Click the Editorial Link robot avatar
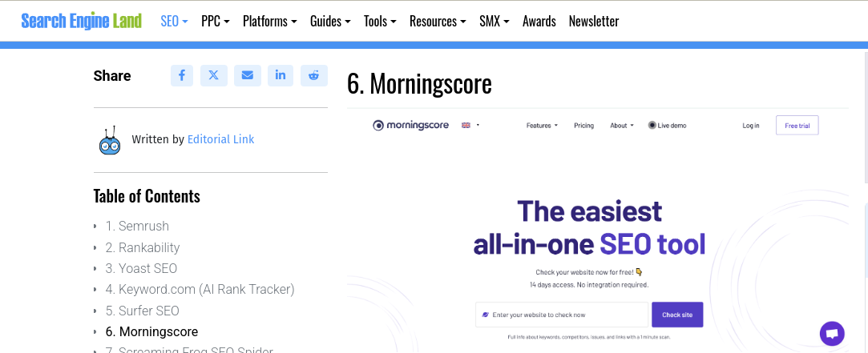This screenshot has height=353, width=868. (110, 140)
